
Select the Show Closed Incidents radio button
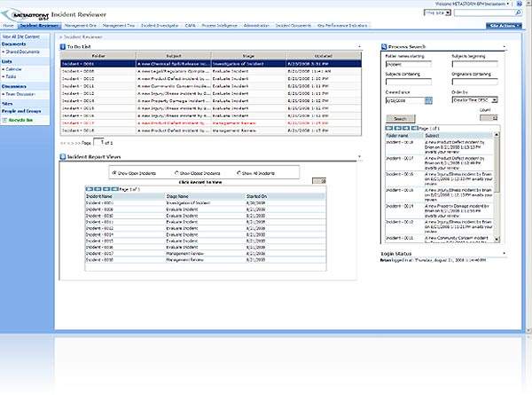[176, 172]
